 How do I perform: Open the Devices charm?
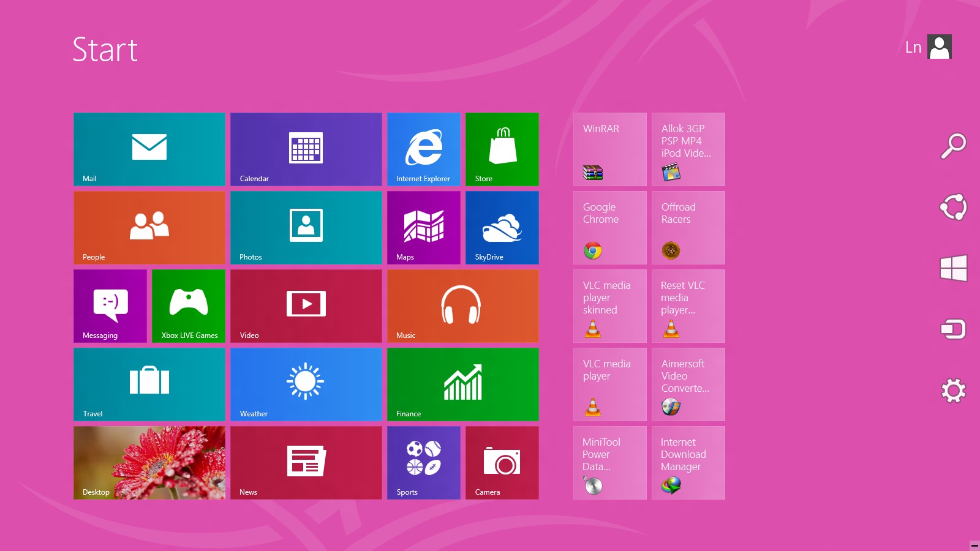[x=954, y=329]
